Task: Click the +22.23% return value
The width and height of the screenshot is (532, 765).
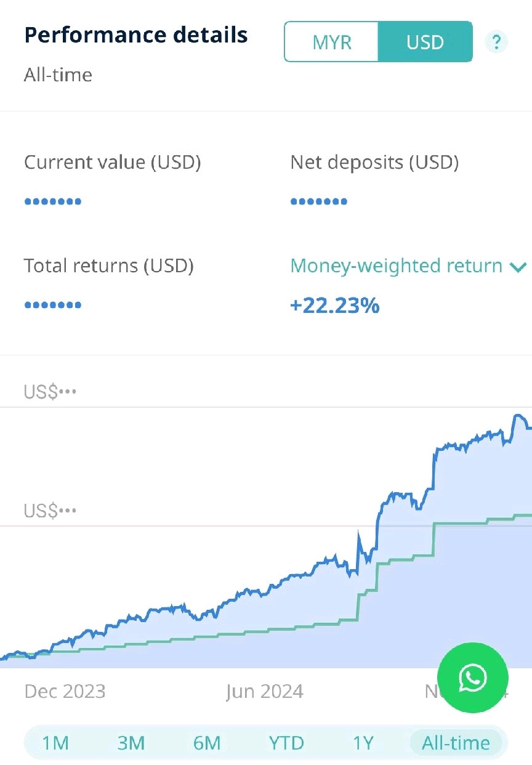Action: point(334,305)
